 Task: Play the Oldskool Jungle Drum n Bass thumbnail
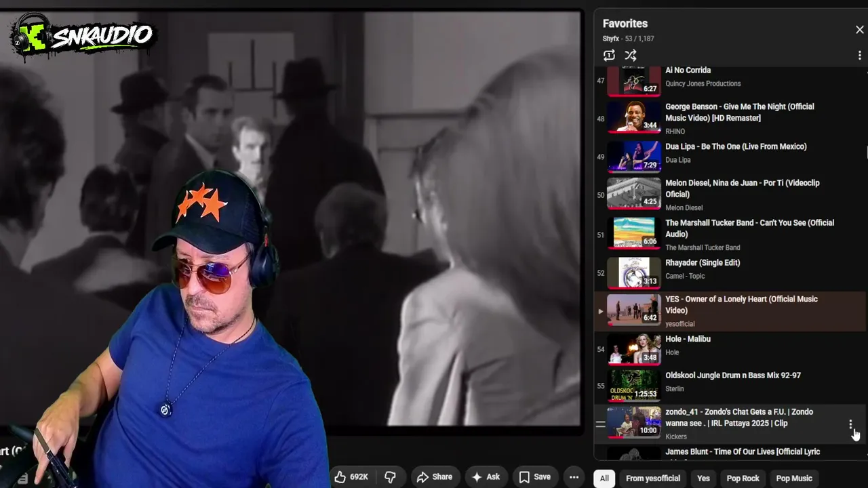633,386
